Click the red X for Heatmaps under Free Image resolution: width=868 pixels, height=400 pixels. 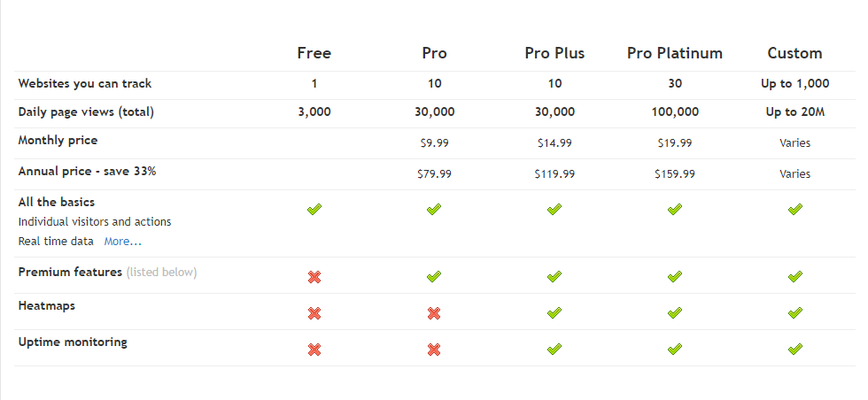click(x=314, y=313)
